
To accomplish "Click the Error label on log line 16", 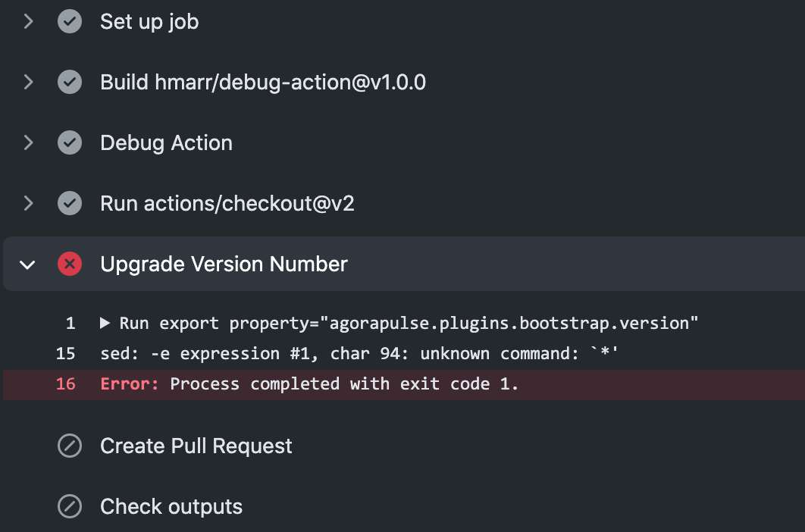I will click(129, 383).
